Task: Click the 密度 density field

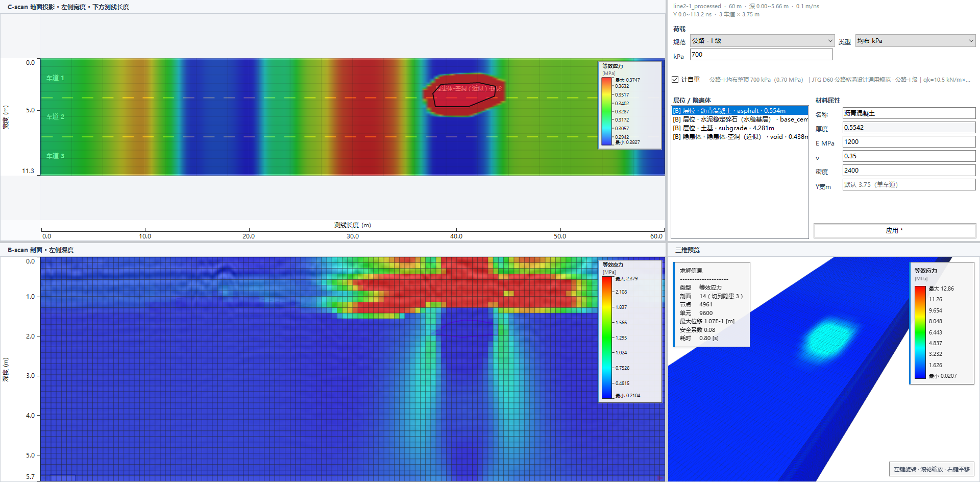Action: pyautogui.click(x=909, y=170)
